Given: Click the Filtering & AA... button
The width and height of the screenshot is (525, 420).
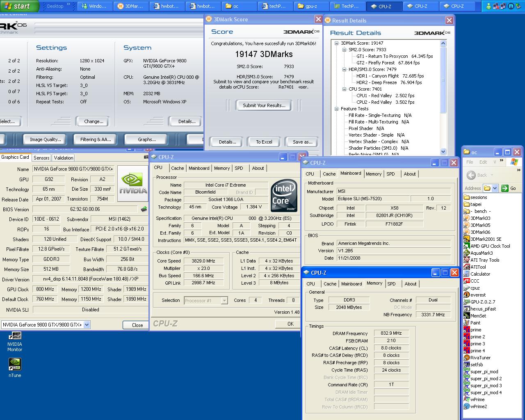Looking at the screenshot, I should (x=96, y=139).
